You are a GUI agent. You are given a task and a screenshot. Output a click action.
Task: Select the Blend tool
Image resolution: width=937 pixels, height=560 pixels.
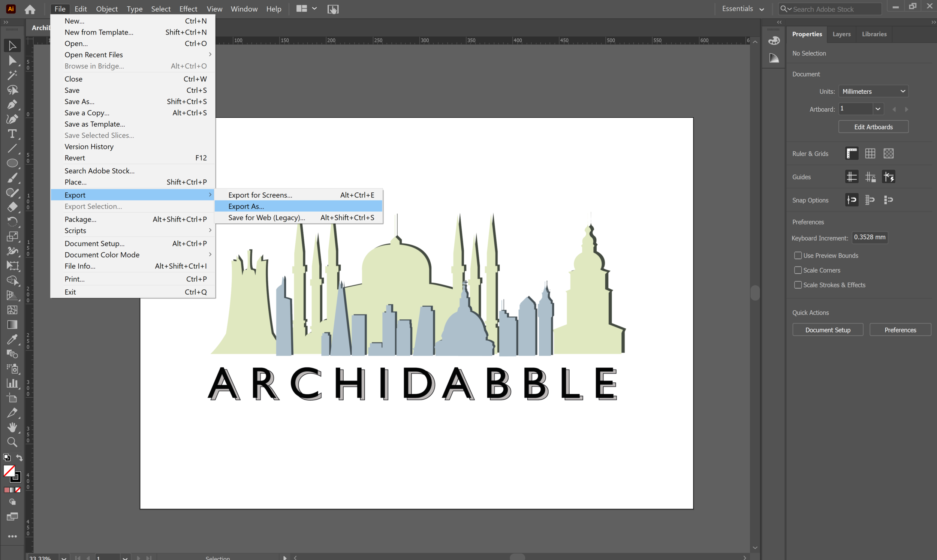tap(12, 354)
